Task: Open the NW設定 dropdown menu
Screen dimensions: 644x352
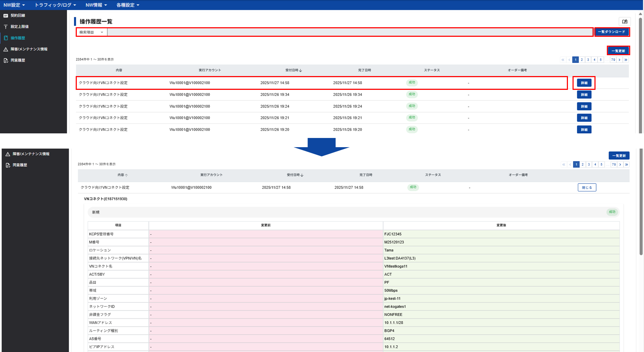Action: point(14,5)
